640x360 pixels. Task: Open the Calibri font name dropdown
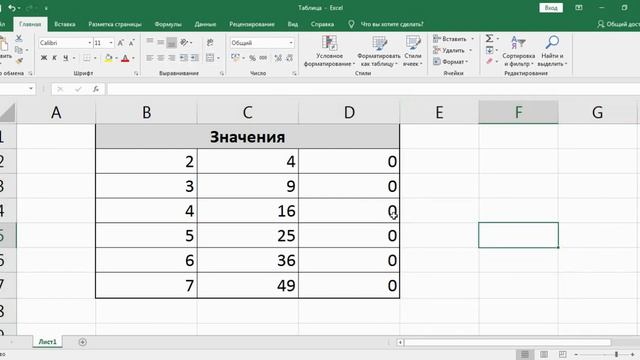pyautogui.click(x=89, y=43)
